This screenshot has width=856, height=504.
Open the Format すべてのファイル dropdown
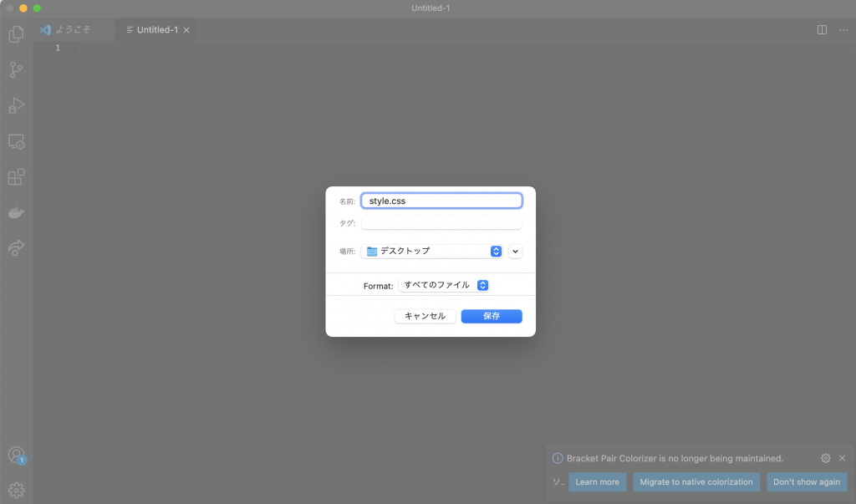click(444, 285)
